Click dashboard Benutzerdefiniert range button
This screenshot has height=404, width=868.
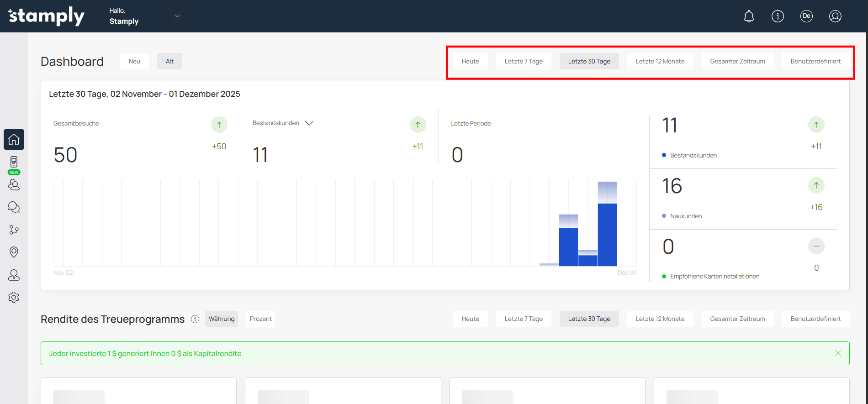pyautogui.click(x=815, y=61)
